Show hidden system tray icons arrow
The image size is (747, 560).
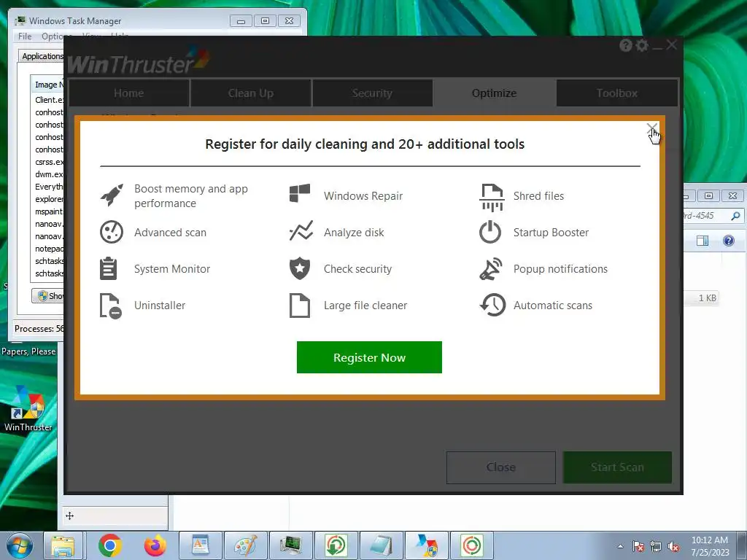click(620, 546)
